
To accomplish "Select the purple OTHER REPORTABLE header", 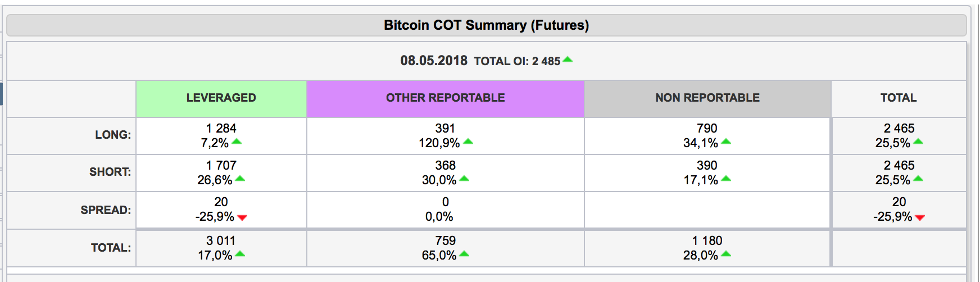I will tap(445, 98).
